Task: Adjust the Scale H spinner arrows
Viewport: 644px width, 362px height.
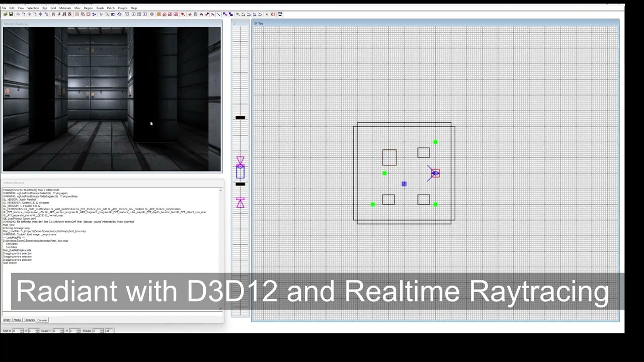Action: pyautogui.click(x=62, y=331)
